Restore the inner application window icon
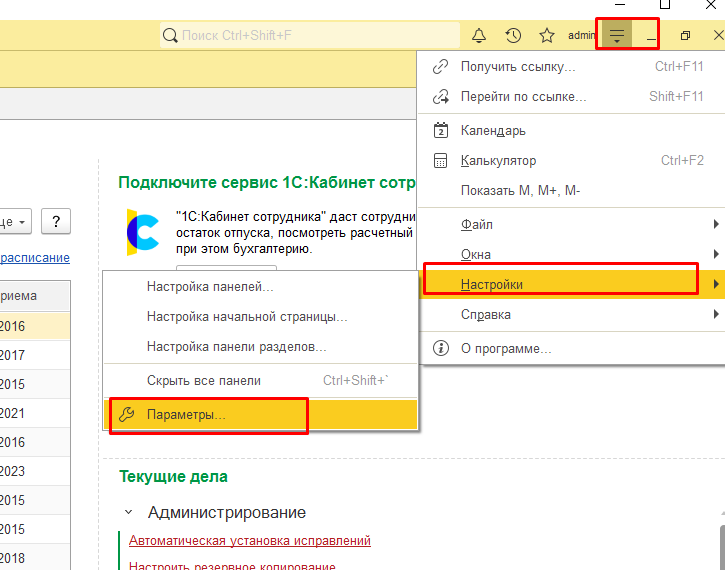This screenshot has width=725, height=570. click(x=685, y=35)
